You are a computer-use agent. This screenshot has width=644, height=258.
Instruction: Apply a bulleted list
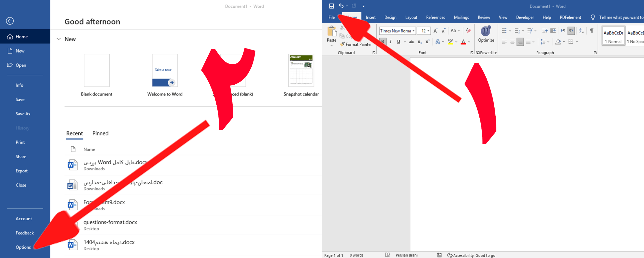[x=504, y=31]
